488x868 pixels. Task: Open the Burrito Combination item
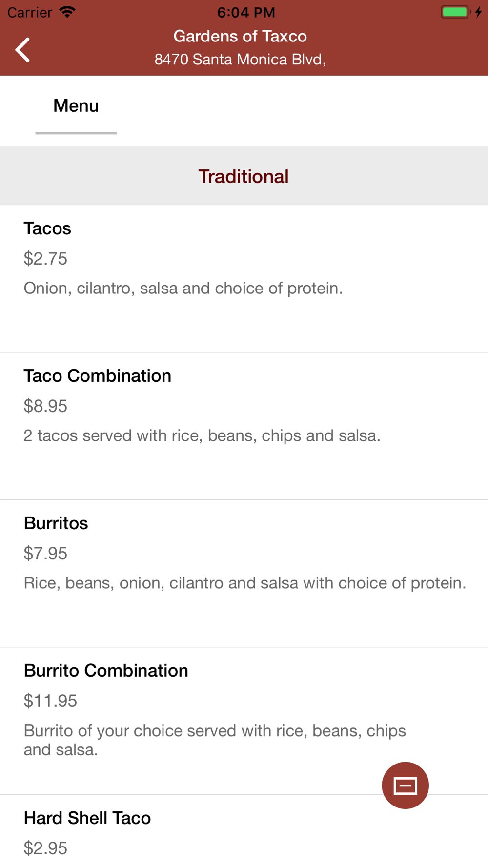point(106,671)
